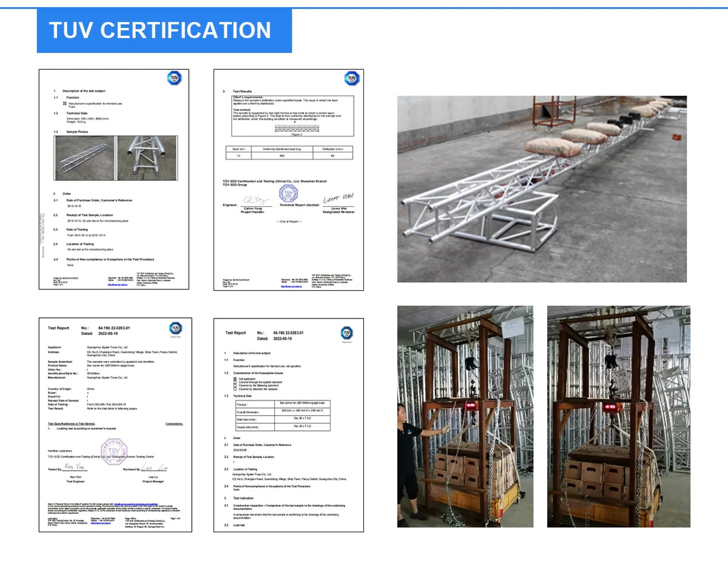Image resolution: width=728 pixels, height=565 pixels.
Task: Click Leo Lu's handwritten signature
Action: [x=154, y=467]
